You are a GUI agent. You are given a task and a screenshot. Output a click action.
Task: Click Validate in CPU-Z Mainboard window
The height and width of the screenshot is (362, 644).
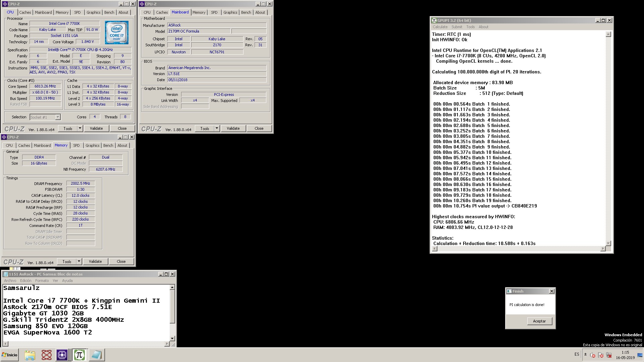pos(233,128)
